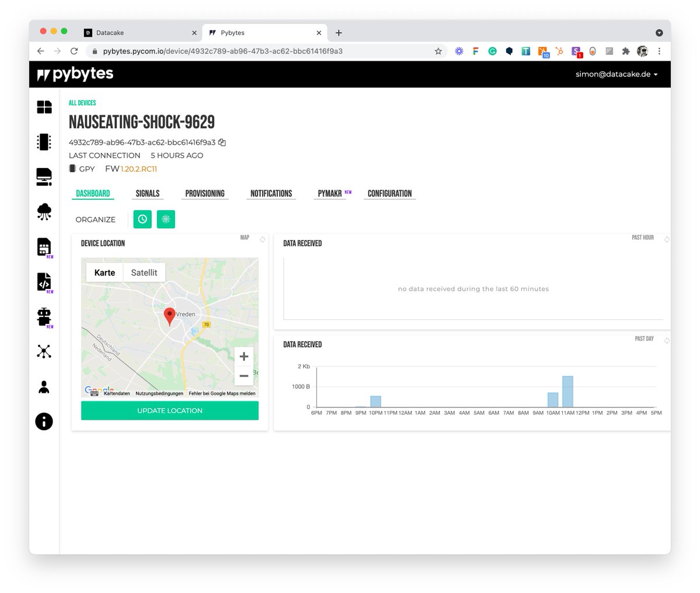Select the new Pymakr code icon in sidebar
700x593 pixels.
pos(44,282)
